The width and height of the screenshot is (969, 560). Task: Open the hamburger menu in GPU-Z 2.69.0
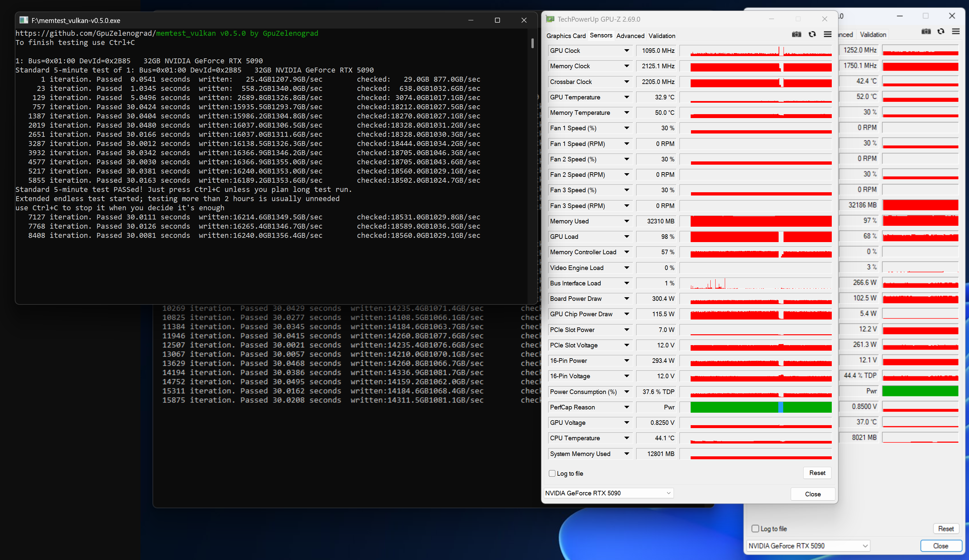[828, 34]
